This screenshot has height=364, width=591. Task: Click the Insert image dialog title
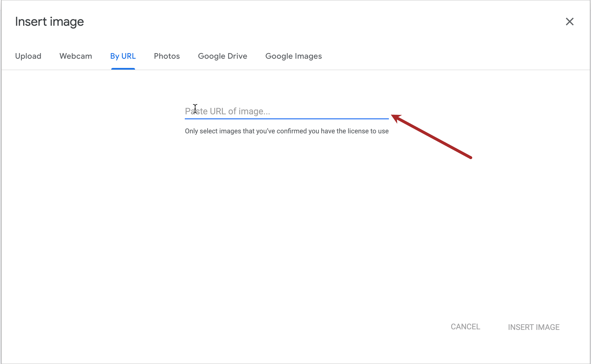click(49, 22)
